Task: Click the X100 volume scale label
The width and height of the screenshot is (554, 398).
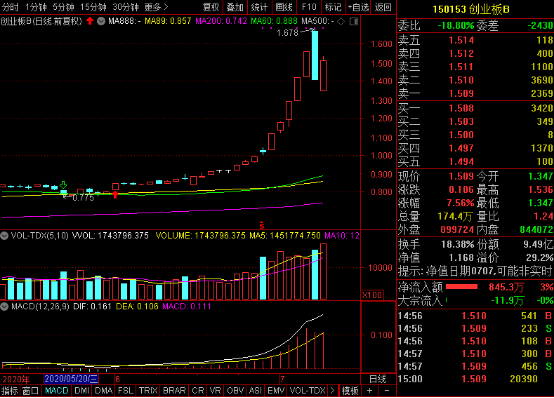Action: coord(372,295)
